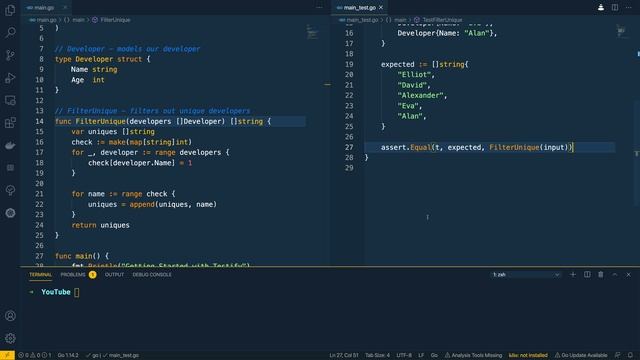Kill the terminal with trash icon
Image resolution: width=640 pixels, height=360 pixels.
pos(601,275)
